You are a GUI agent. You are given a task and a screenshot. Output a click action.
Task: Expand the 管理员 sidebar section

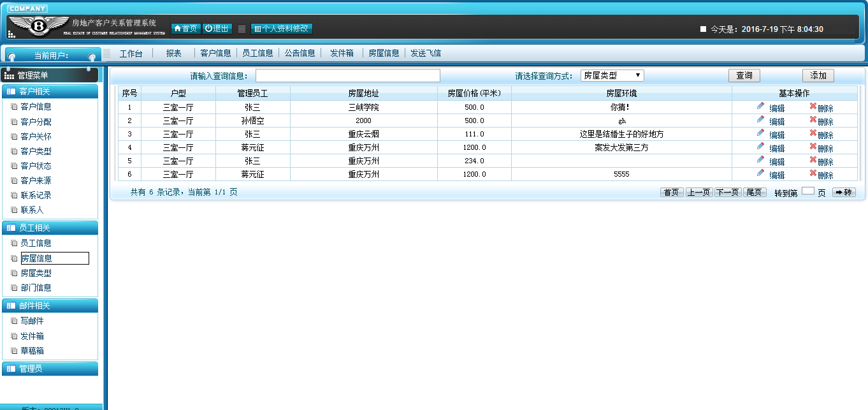click(x=50, y=369)
